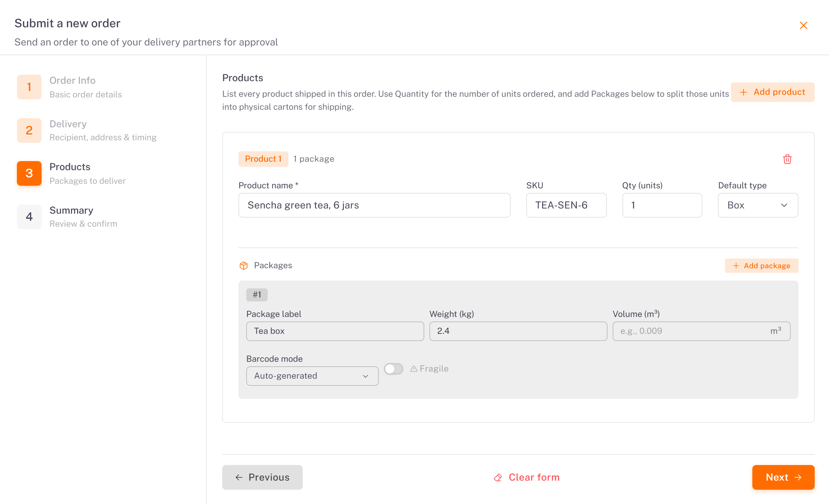Focus the Product name field
Screen dimensions: 829x504
[375, 205]
